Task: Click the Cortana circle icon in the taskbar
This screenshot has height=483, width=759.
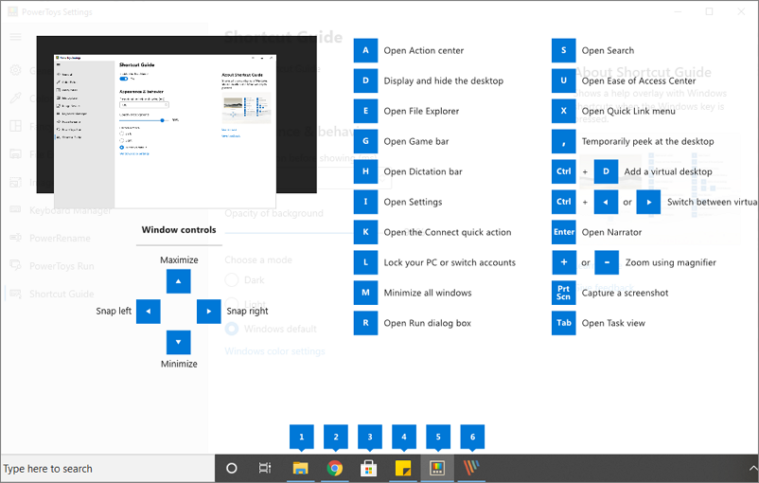Action: click(x=232, y=468)
